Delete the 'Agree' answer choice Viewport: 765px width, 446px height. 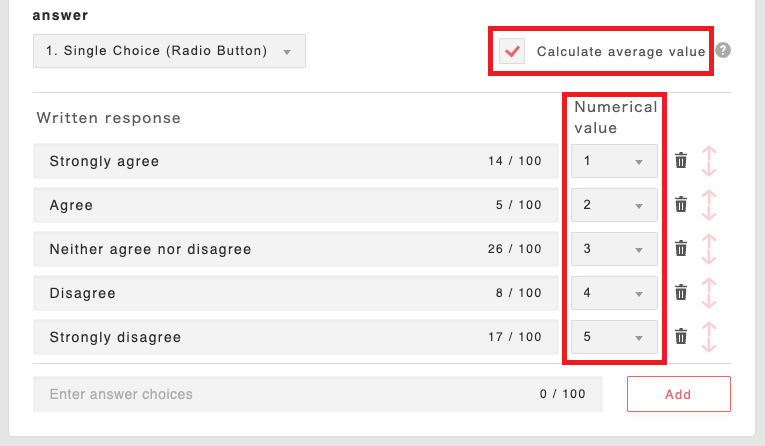[681, 205]
